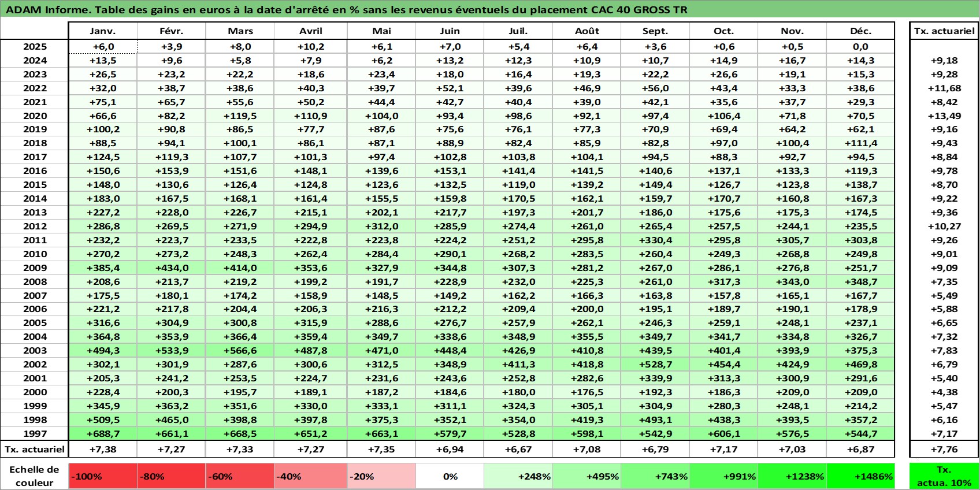980x490 pixels.
Task: Select the Sept. column header
Action: (x=655, y=31)
